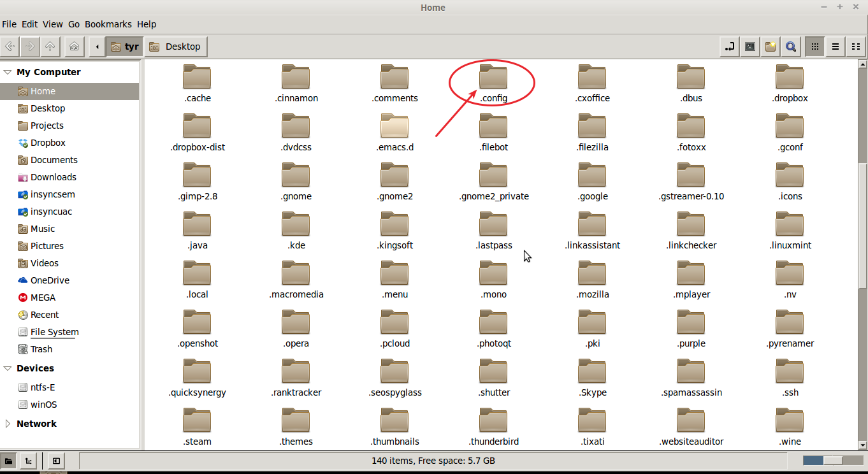Open the Help menu

[147, 24]
